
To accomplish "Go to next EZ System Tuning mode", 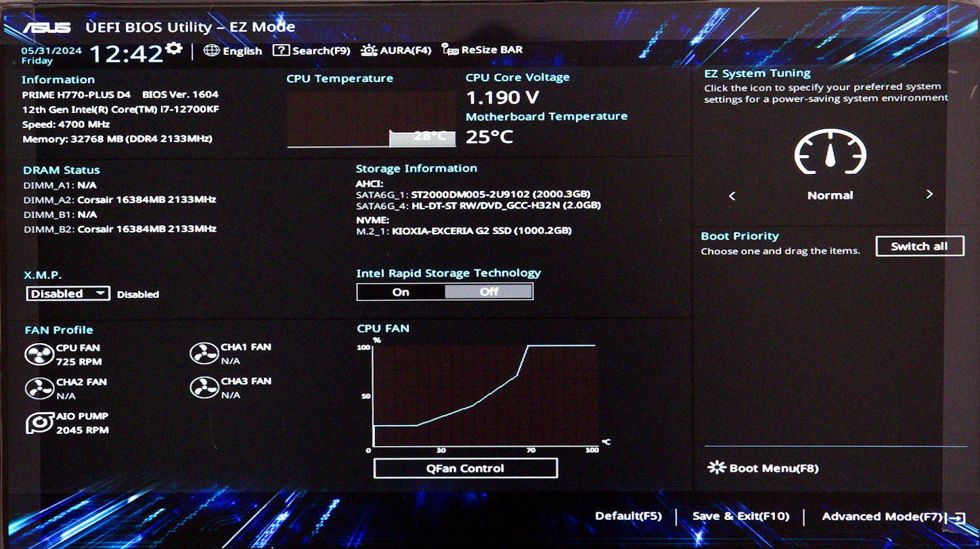I will click(x=929, y=195).
